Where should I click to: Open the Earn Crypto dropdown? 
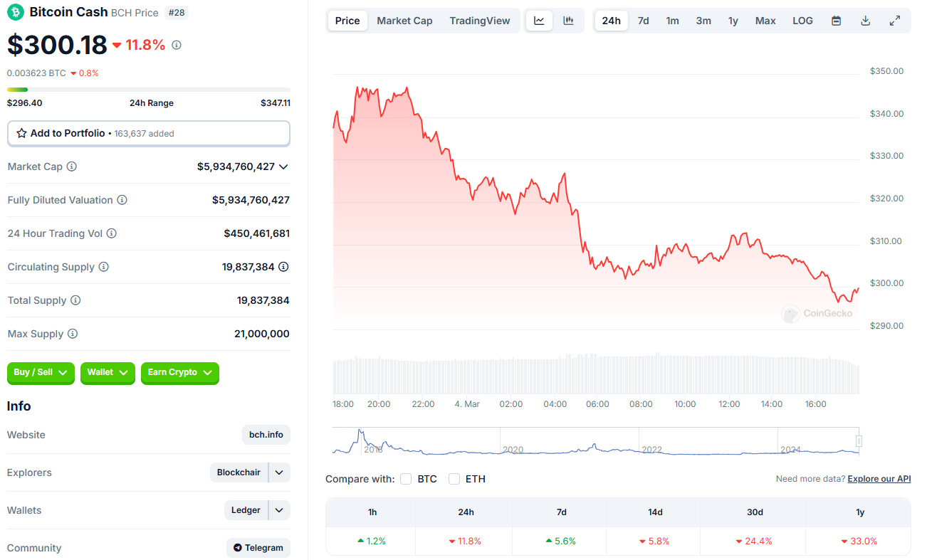click(x=180, y=373)
